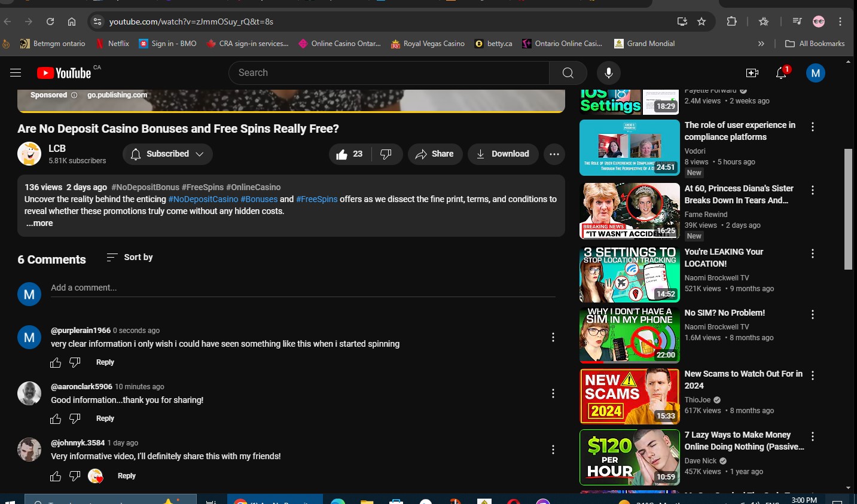This screenshot has height=504, width=857.
Task: Reply to @purplerain1966's comment
Action: [105, 362]
